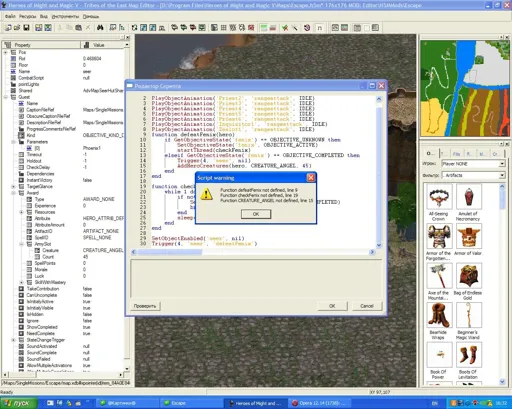
Task: Open the Помощь menu
Action: [x=91, y=16]
